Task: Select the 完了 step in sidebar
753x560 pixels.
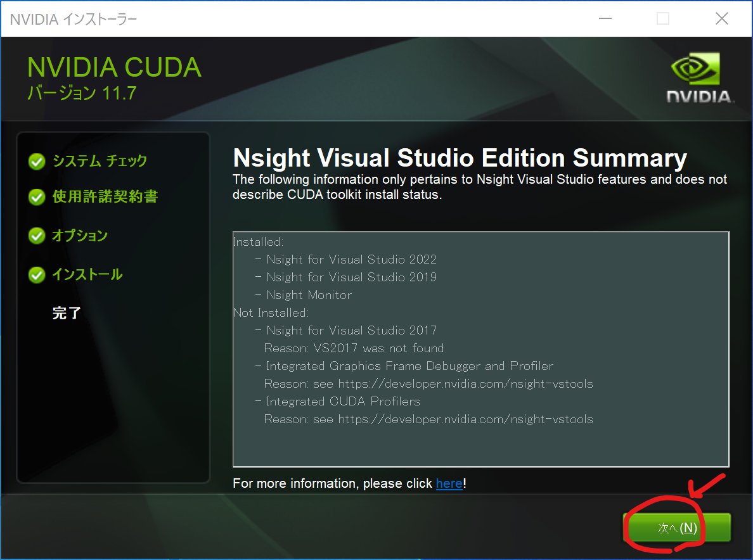Action: (67, 313)
